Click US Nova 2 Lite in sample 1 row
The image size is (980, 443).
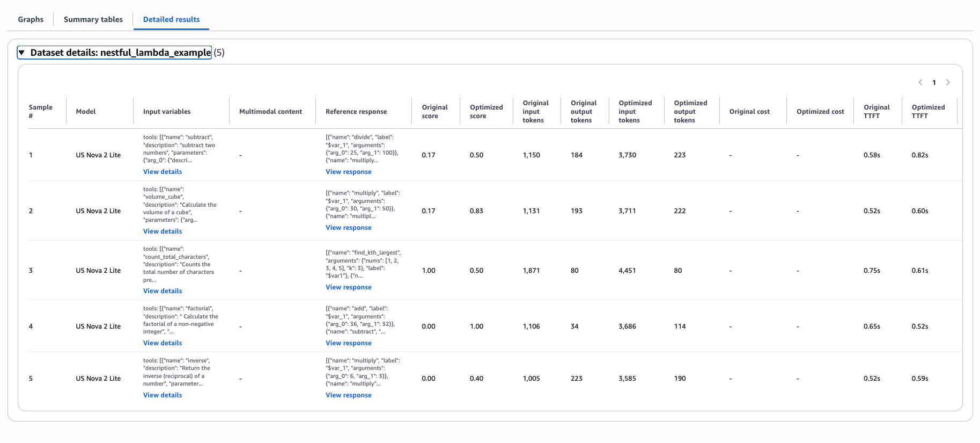pyautogui.click(x=98, y=155)
